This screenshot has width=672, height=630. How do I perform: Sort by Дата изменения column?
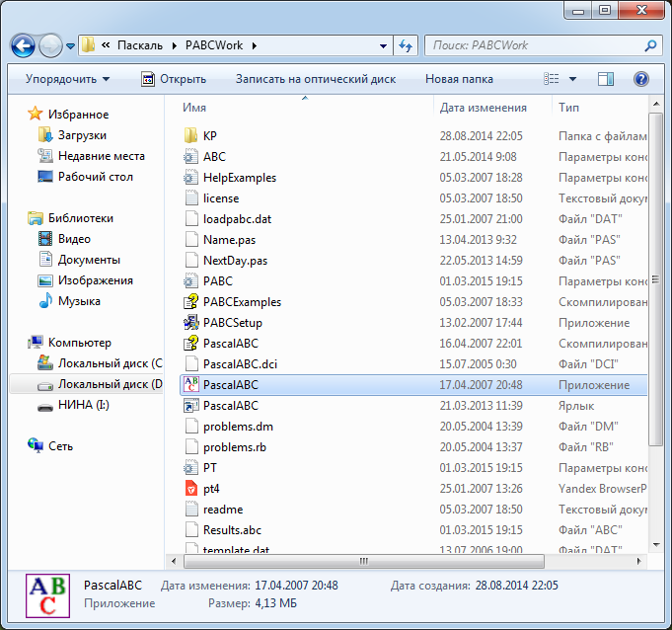pos(483,108)
